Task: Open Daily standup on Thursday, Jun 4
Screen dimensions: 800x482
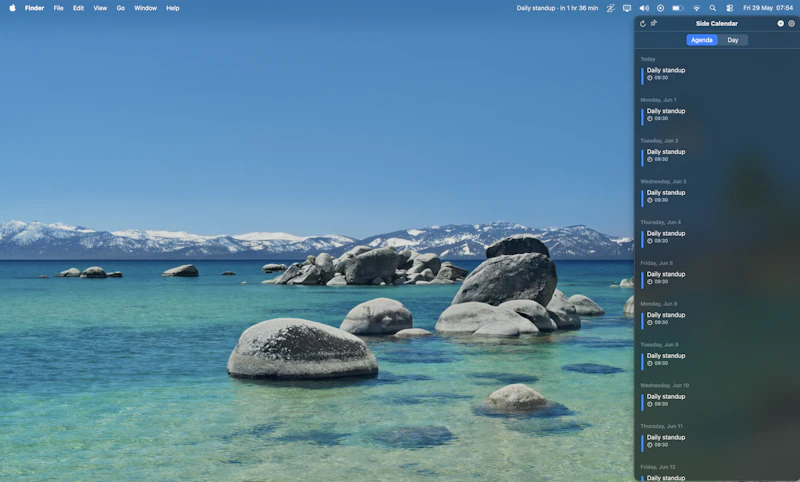Action: point(717,237)
